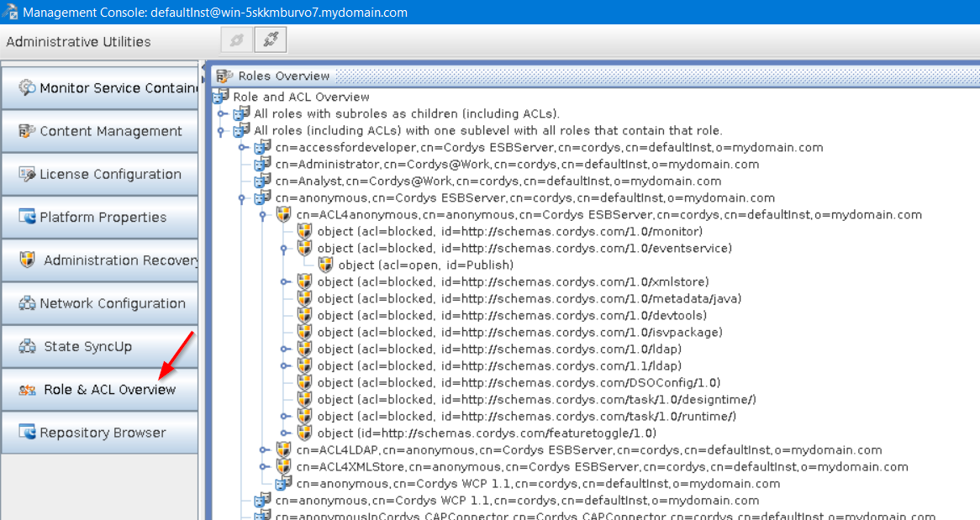Click the shield icon of the 1.0/isvpackage object
The width and height of the screenshot is (980, 520).
[304, 333]
